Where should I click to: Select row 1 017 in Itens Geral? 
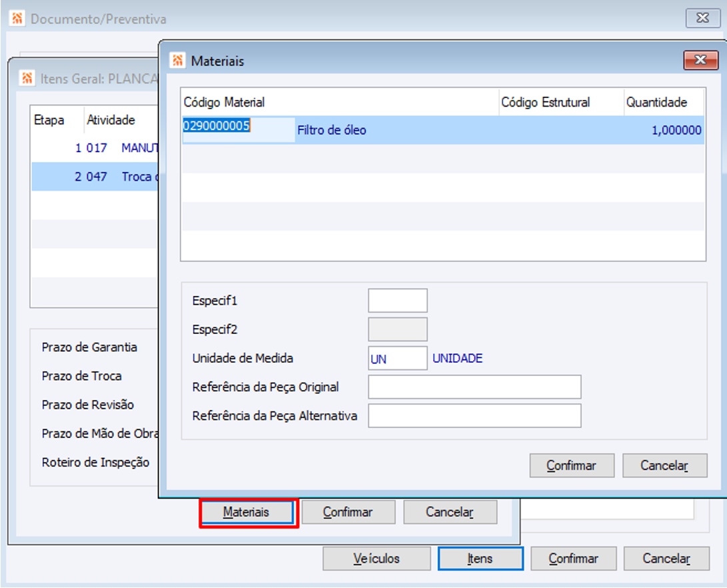point(95,148)
